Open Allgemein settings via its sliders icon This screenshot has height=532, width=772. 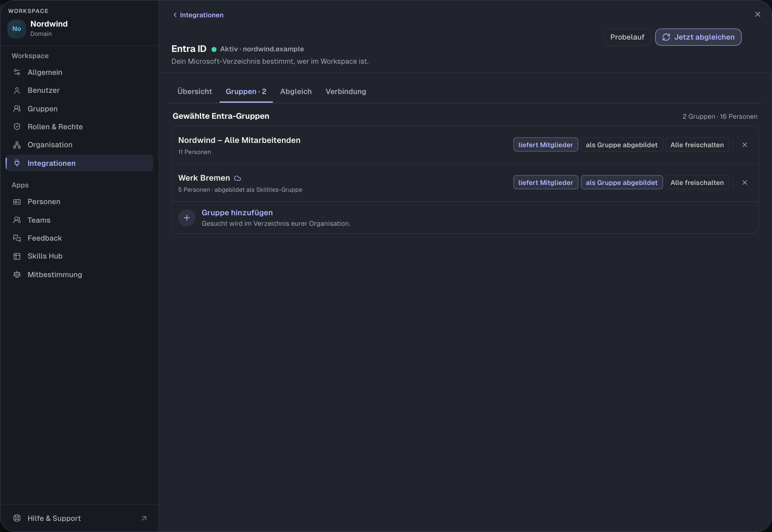(17, 72)
